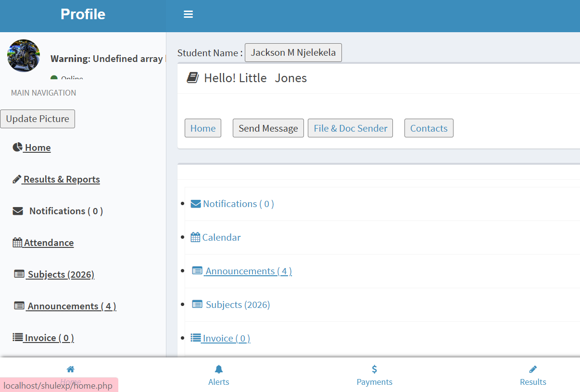Click the Student Name : label
Image resolution: width=580 pixels, height=392 pixels.
[x=210, y=53]
